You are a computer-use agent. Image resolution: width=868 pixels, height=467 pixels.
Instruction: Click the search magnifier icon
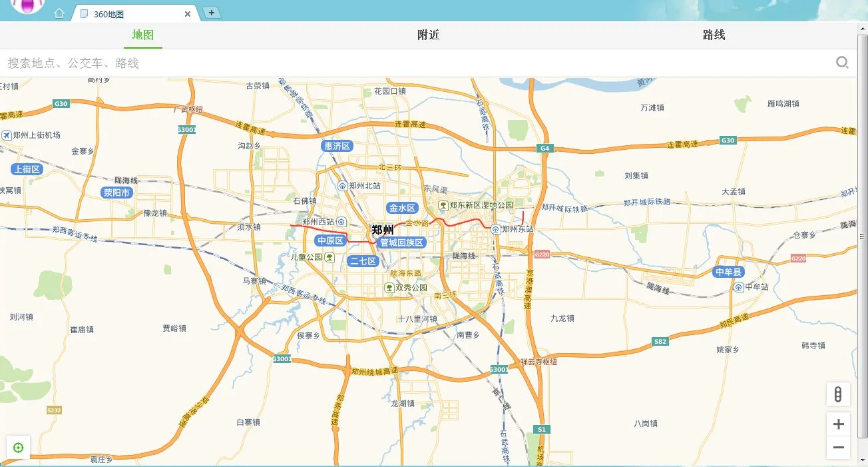[x=842, y=61]
